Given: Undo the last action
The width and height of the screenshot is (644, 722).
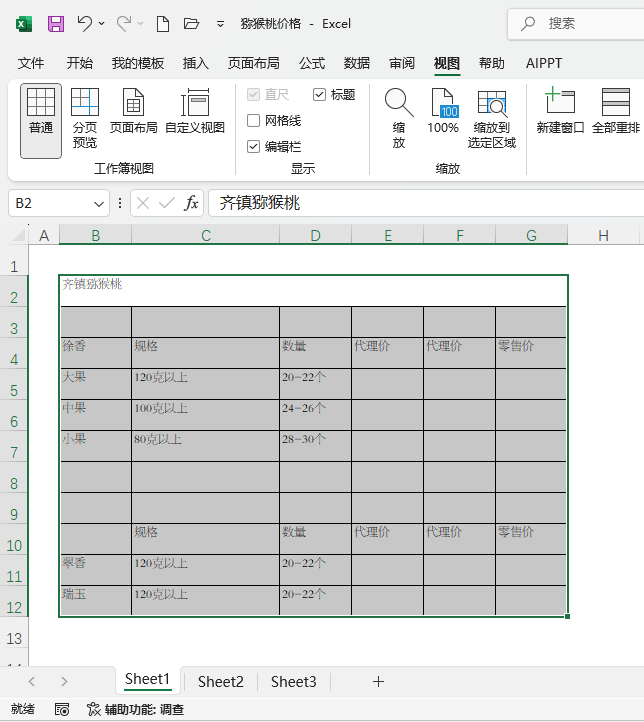Looking at the screenshot, I should [85, 23].
